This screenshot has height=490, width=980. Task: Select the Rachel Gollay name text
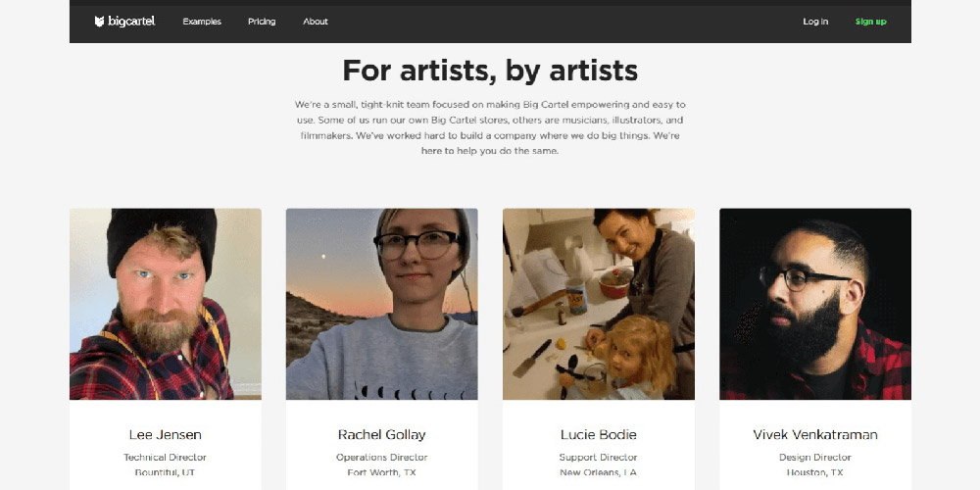(x=382, y=434)
